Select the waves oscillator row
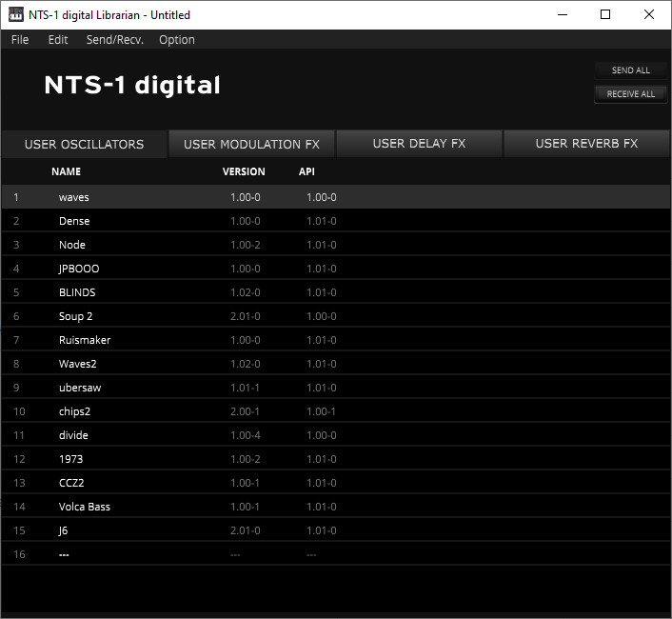The height and width of the screenshot is (619, 672). [x=336, y=197]
